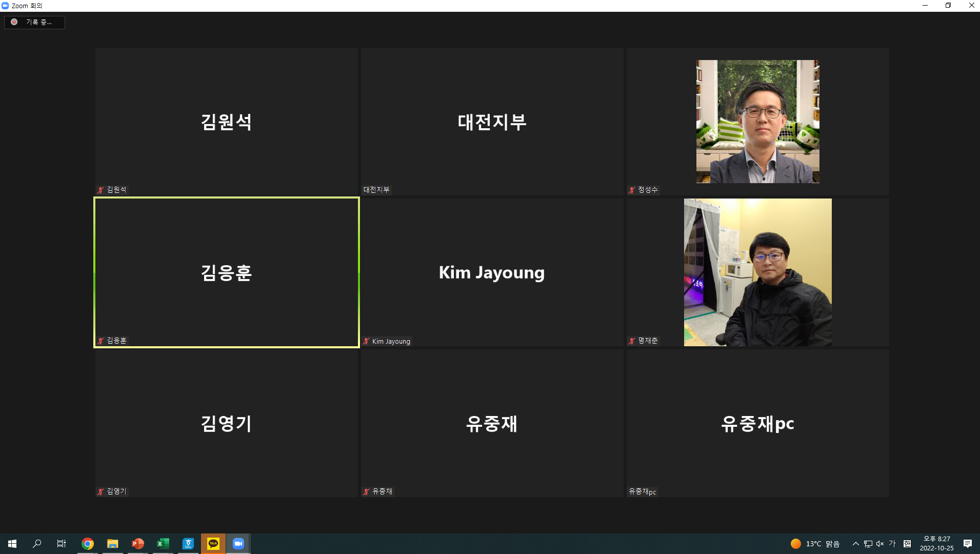Click 정성수's profile photo thumbnail
The image size is (980, 554).
757,122
